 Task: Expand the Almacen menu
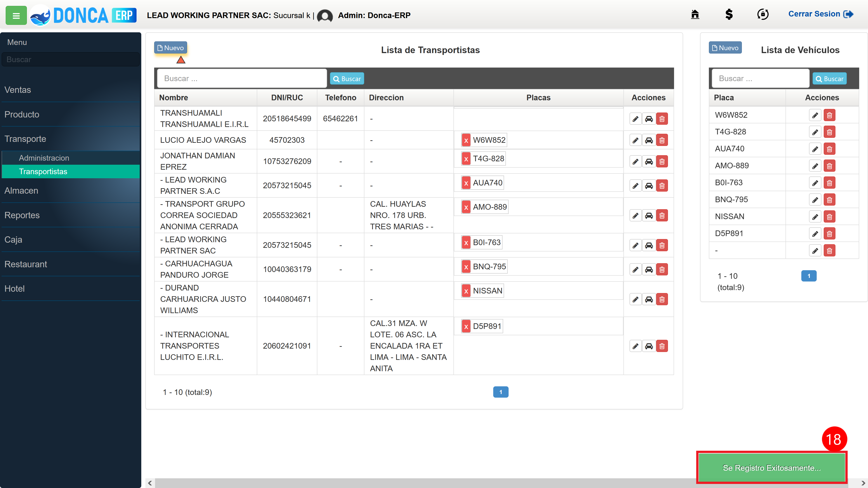[x=71, y=191]
